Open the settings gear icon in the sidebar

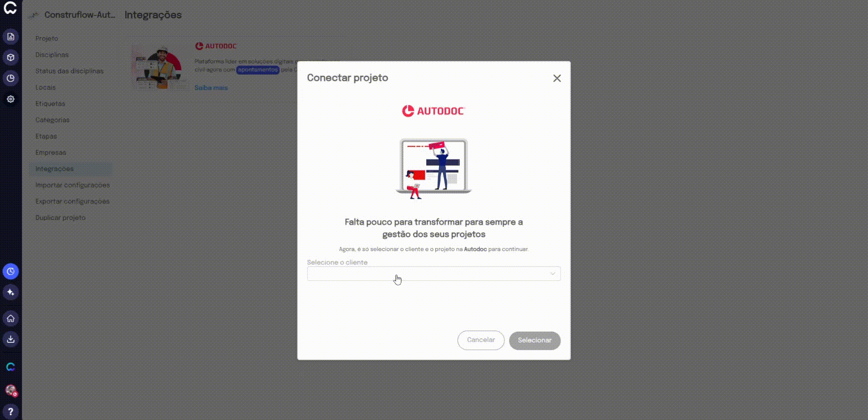(11, 99)
